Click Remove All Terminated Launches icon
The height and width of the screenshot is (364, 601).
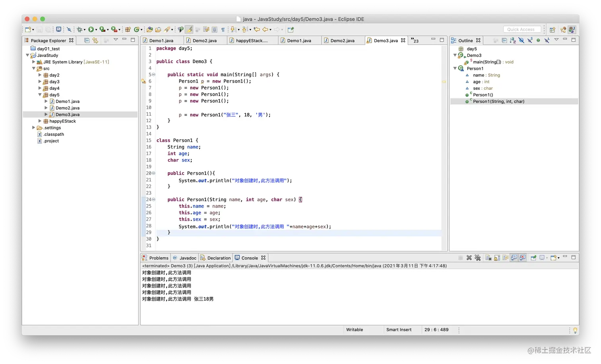point(478,258)
